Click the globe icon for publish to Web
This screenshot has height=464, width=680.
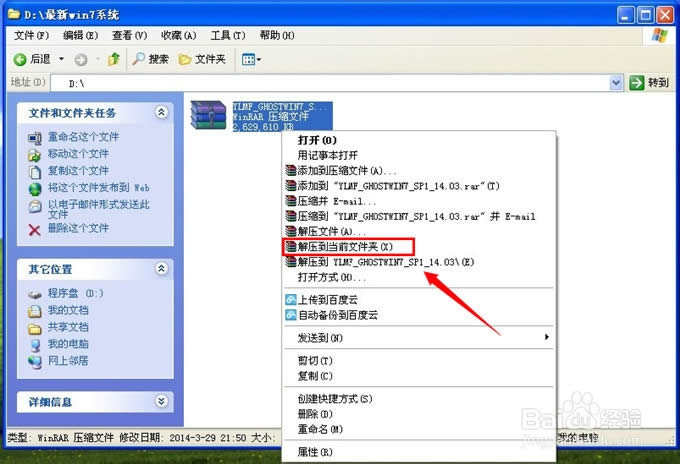point(35,189)
